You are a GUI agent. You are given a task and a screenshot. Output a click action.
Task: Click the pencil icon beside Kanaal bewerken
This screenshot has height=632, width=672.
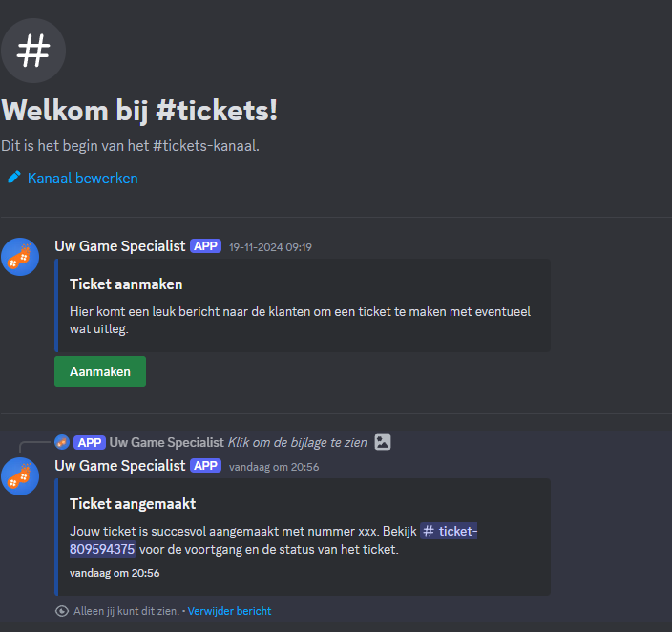click(x=14, y=178)
